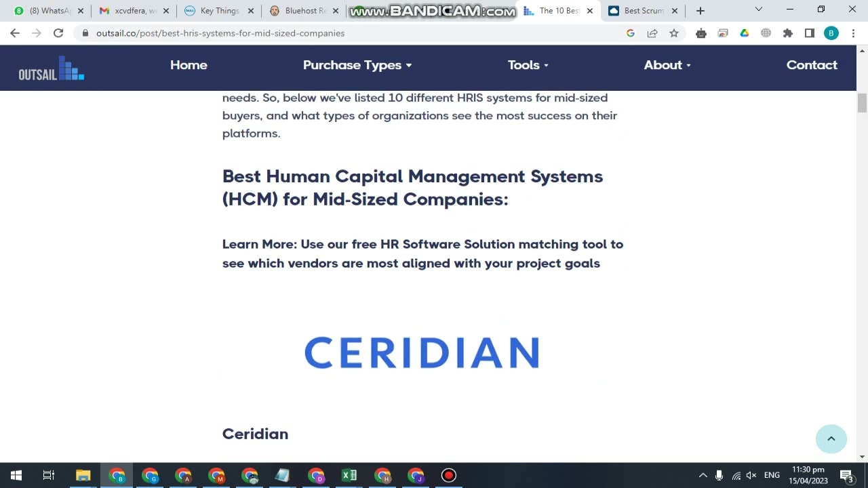
Task: View site information lock icon
Action: tap(85, 33)
